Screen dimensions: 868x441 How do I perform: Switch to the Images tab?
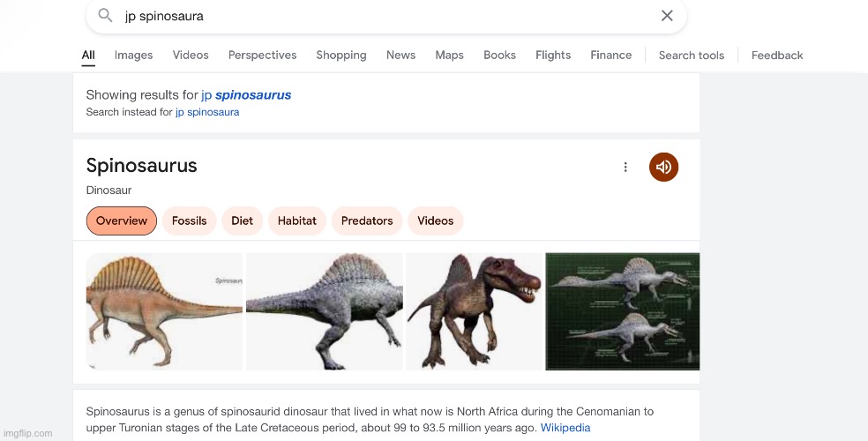(133, 55)
